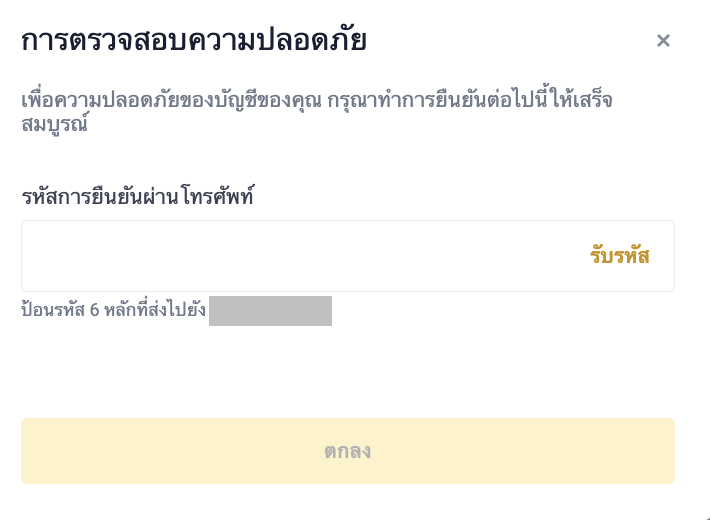The image size is (710, 520).
Task: Dismiss the dialog using the X icon
Action: click(x=663, y=41)
